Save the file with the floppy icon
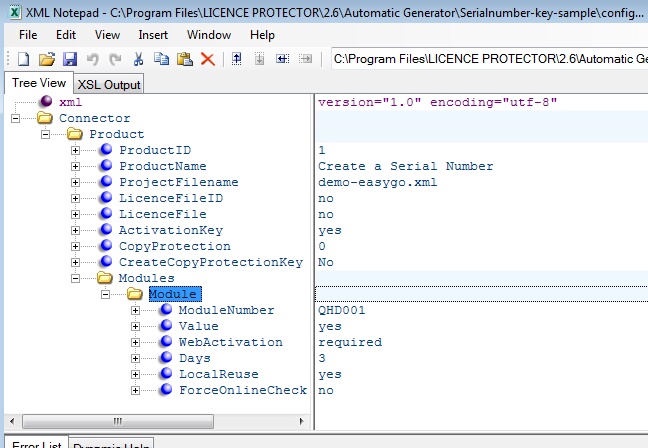 69,59
